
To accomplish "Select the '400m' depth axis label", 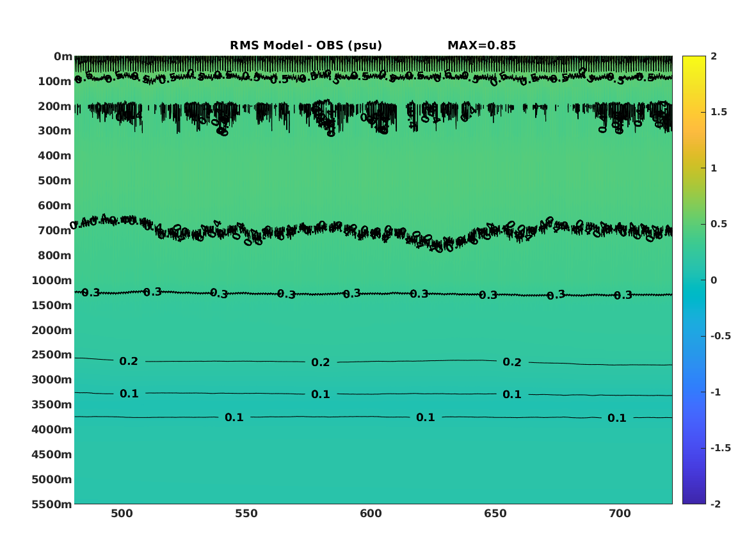I will 55,156.
